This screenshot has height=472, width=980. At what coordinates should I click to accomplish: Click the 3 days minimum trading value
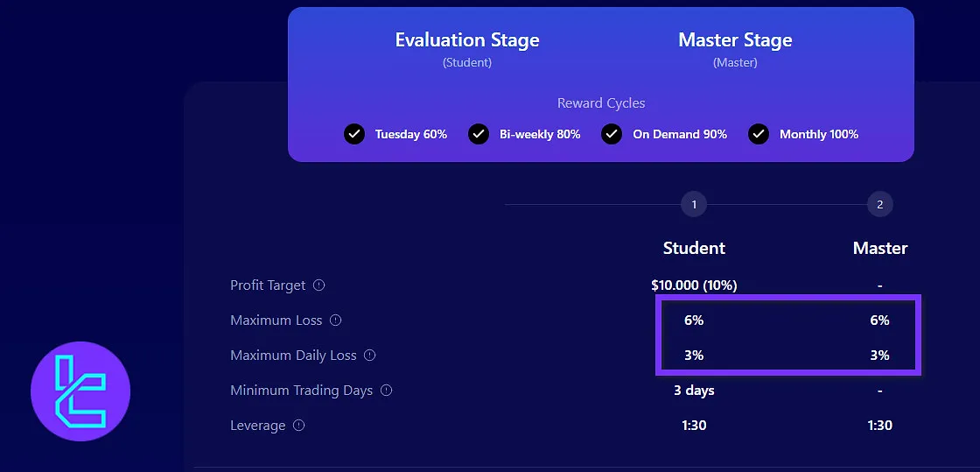pos(694,391)
